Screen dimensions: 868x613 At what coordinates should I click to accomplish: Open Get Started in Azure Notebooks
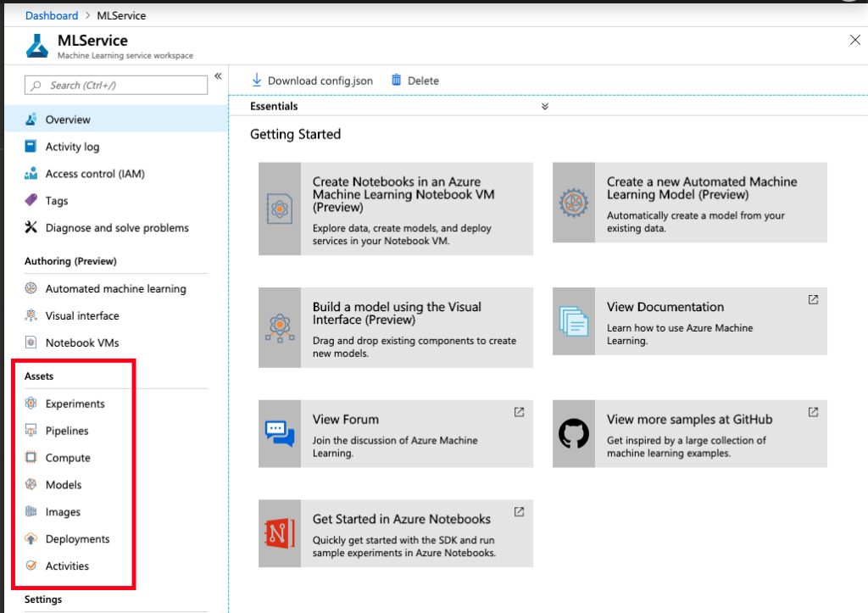pyautogui.click(x=396, y=534)
